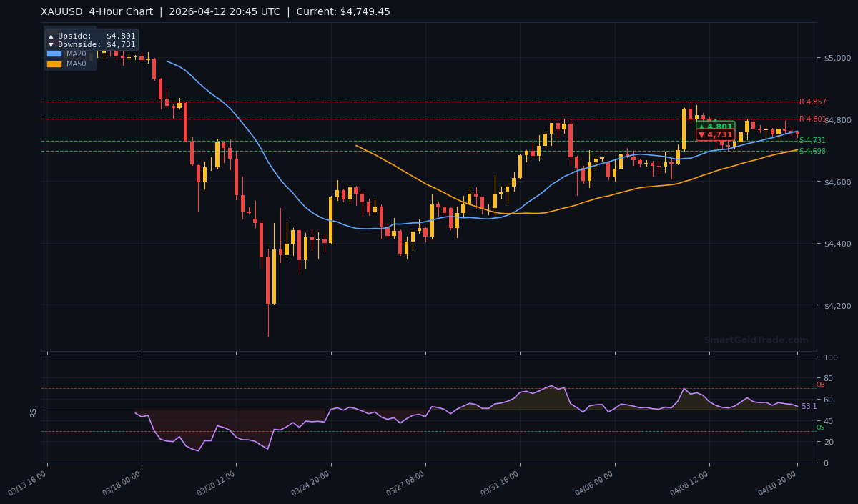Viewport: 858px width, 504px height.
Task: Open the XAUUSD symbol selector
Action: click(x=60, y=11)
